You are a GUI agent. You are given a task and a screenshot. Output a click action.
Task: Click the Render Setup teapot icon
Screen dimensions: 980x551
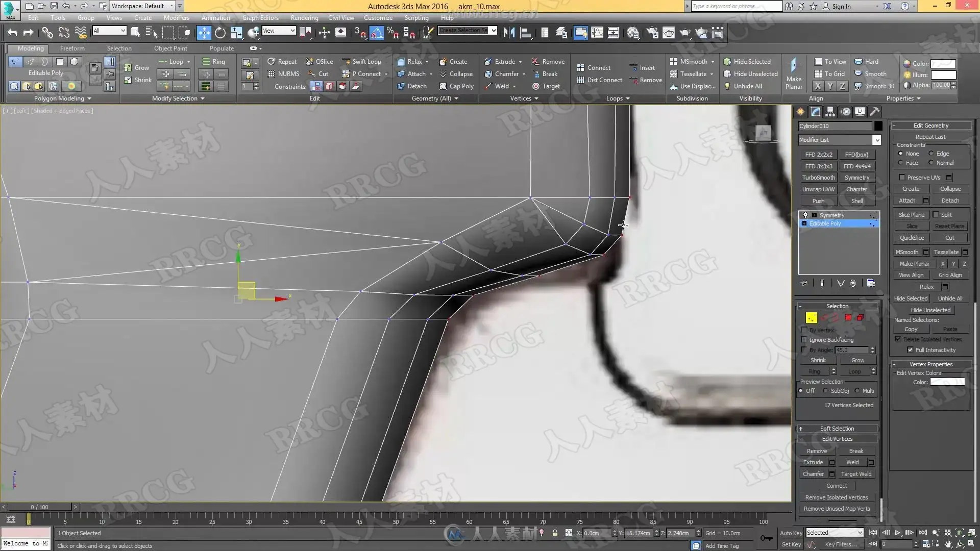(x=652, y=33)
